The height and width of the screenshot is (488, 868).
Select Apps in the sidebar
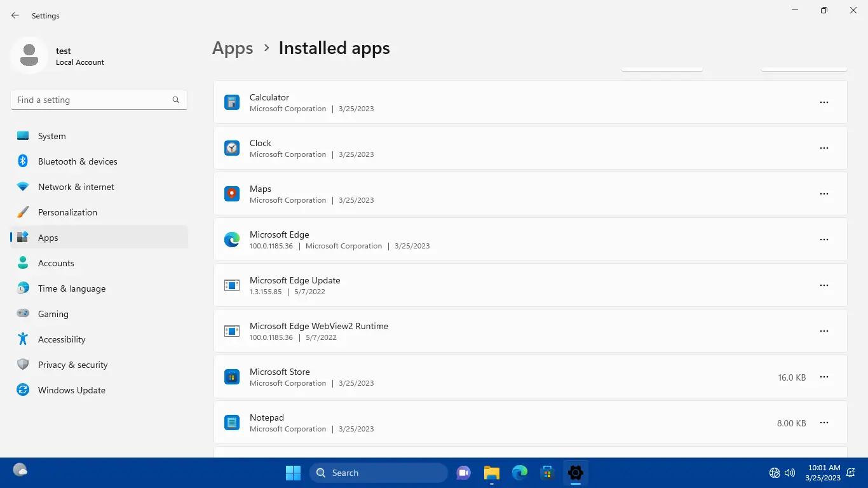tap(99, 238)
